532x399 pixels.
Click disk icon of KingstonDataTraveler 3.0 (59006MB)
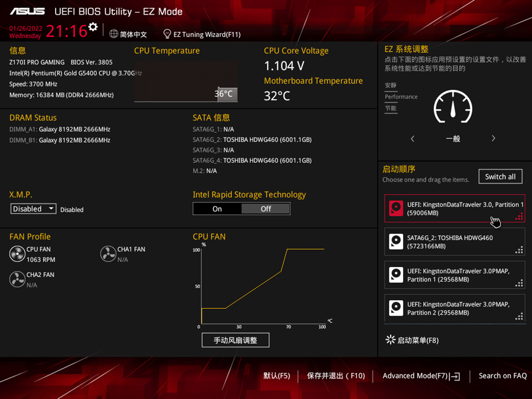tap(396, 208)
